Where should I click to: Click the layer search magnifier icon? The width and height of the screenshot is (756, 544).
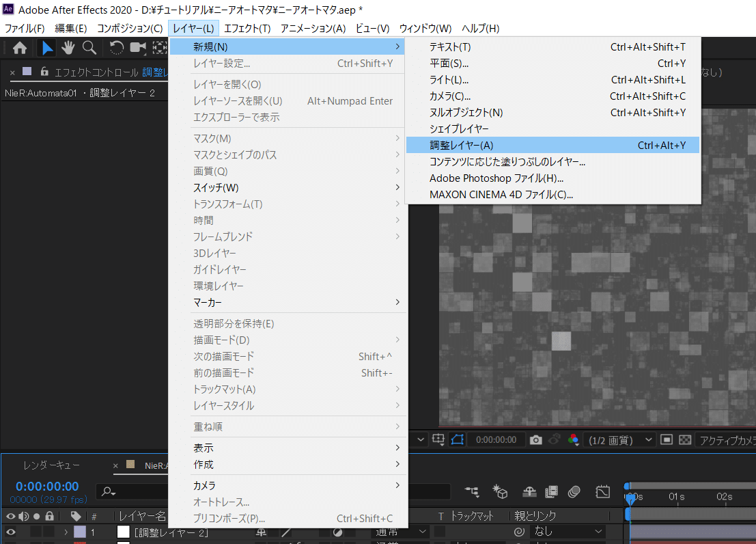click(x=108, y=491)
